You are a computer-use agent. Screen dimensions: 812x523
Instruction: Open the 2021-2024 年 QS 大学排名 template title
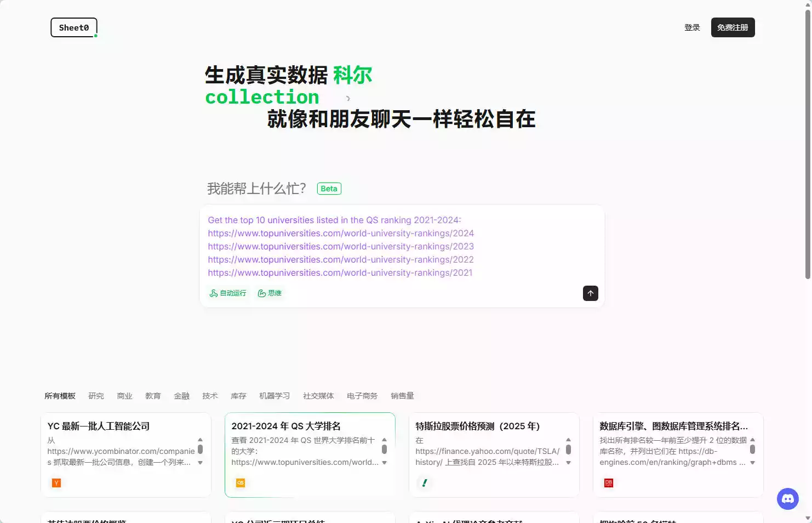pyautogui.click(x=286, y=426)
